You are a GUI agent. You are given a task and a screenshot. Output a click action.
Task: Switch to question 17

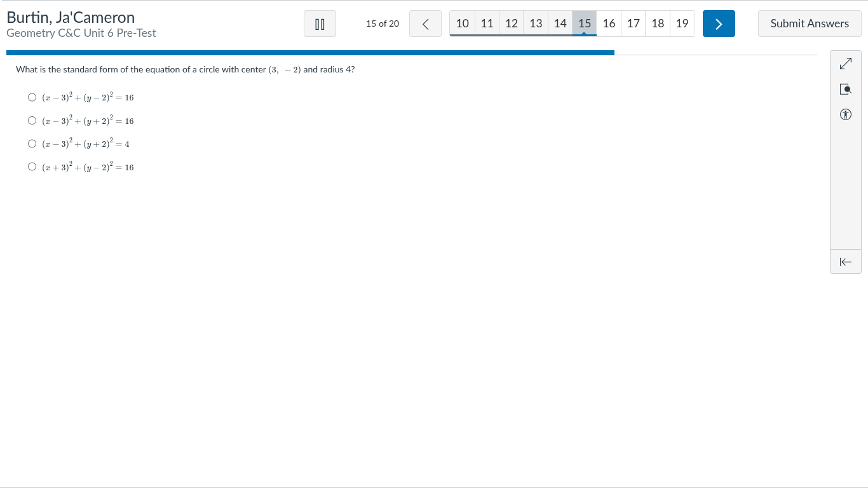(633, 24)
